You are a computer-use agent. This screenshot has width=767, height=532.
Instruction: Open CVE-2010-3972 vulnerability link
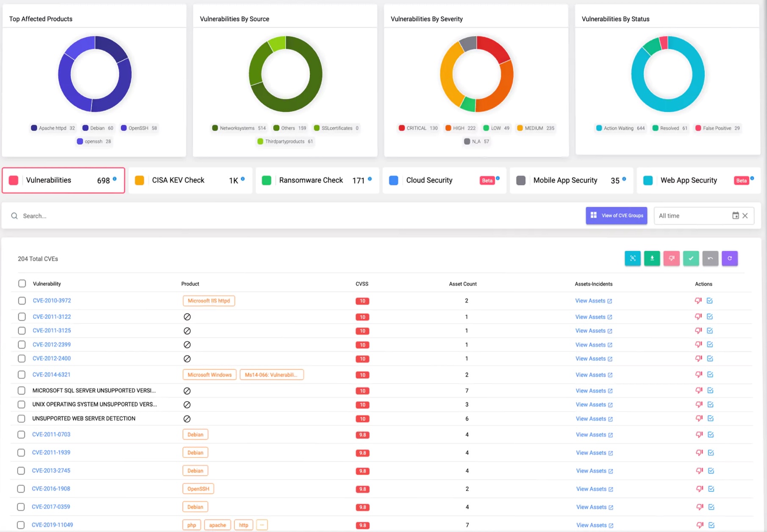click(x=52, y=301)
